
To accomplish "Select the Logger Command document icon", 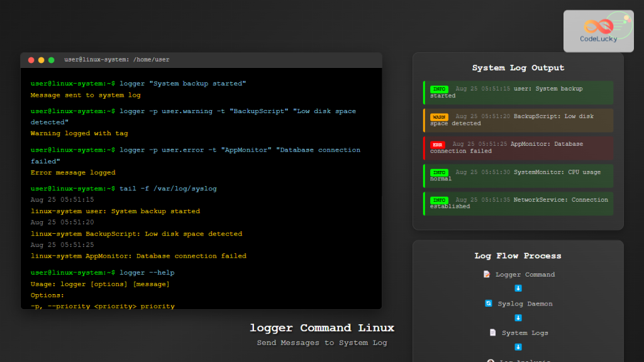I will point(486,274).
